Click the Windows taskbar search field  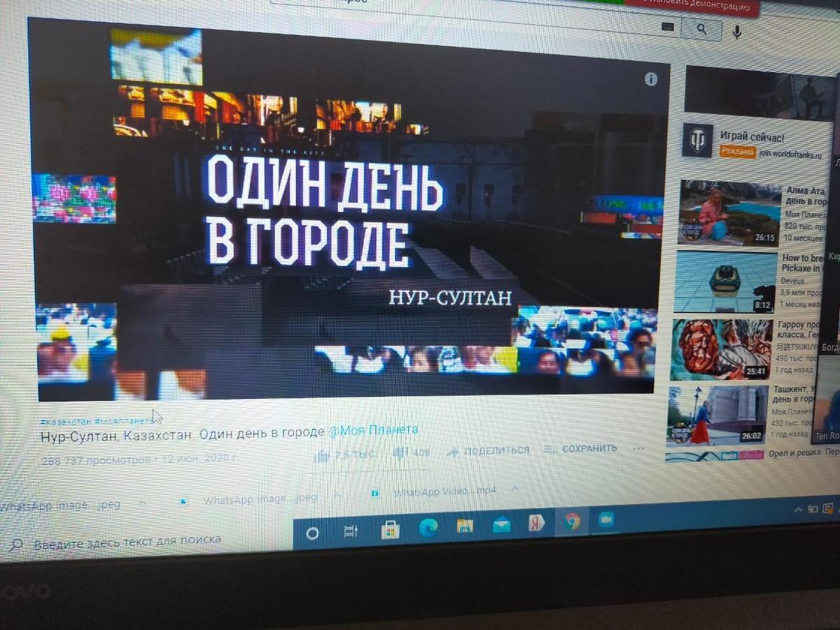click(126, 540)
